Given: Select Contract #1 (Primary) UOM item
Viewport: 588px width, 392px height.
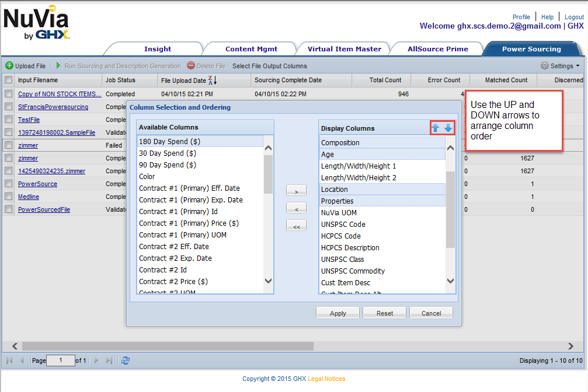Looking at the screenshot, I should pyautogui.click(x=201, y=235).
